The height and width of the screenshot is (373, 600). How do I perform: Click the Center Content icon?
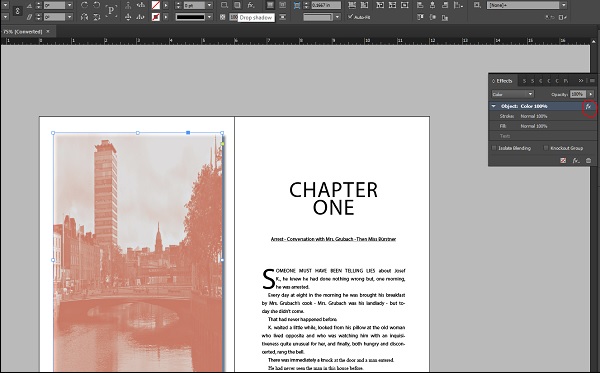(404, 5)
